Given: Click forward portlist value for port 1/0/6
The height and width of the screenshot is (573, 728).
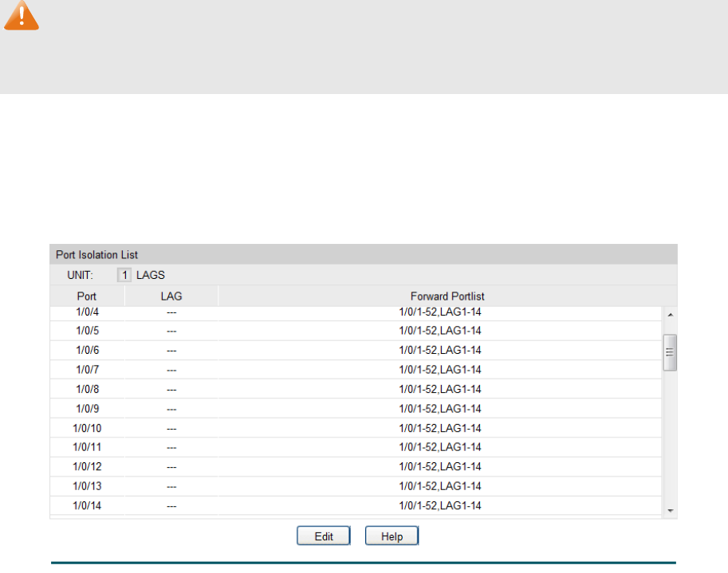Looking at the screenshot, I should 440,351.
